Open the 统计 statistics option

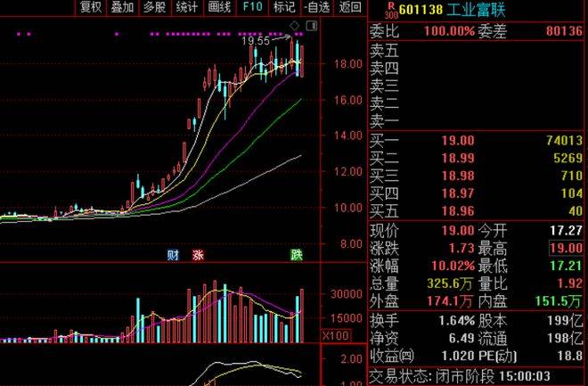(186, 8)
